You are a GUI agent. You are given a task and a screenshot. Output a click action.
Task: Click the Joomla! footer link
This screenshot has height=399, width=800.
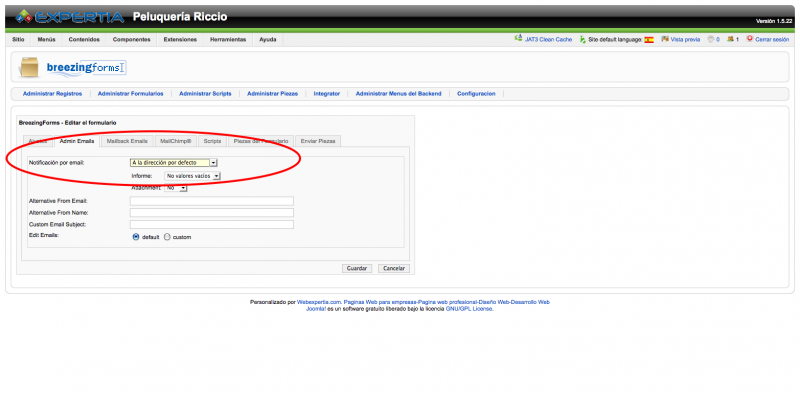[x=316, y=309]
